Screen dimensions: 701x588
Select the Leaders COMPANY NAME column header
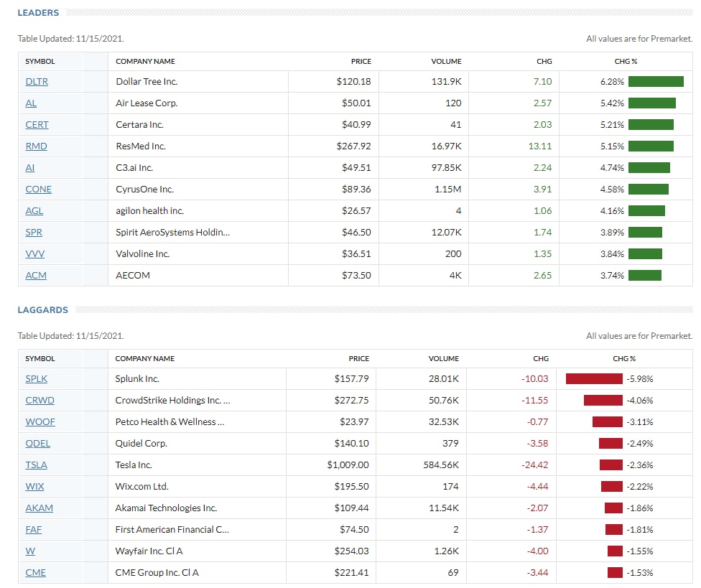point(145,62)
